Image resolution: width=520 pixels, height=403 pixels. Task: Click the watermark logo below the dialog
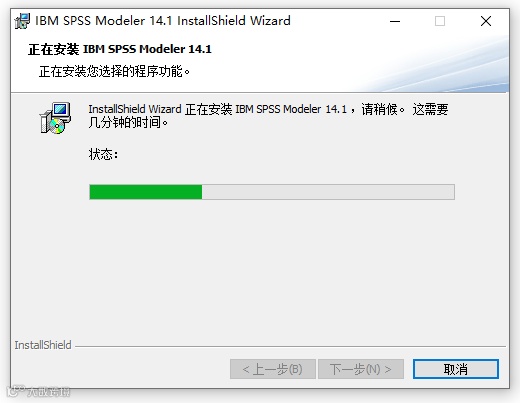[x=39, y=392]
